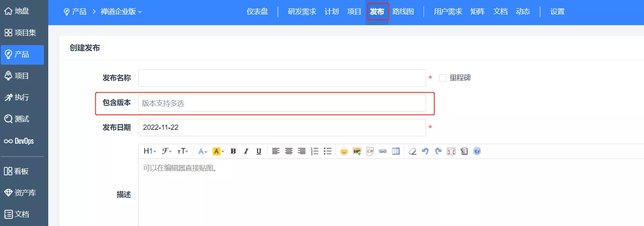This screenshot has height=226, width=644.
Task: Insert a hyperlink via link icon
Action: [x=383, y=151]
